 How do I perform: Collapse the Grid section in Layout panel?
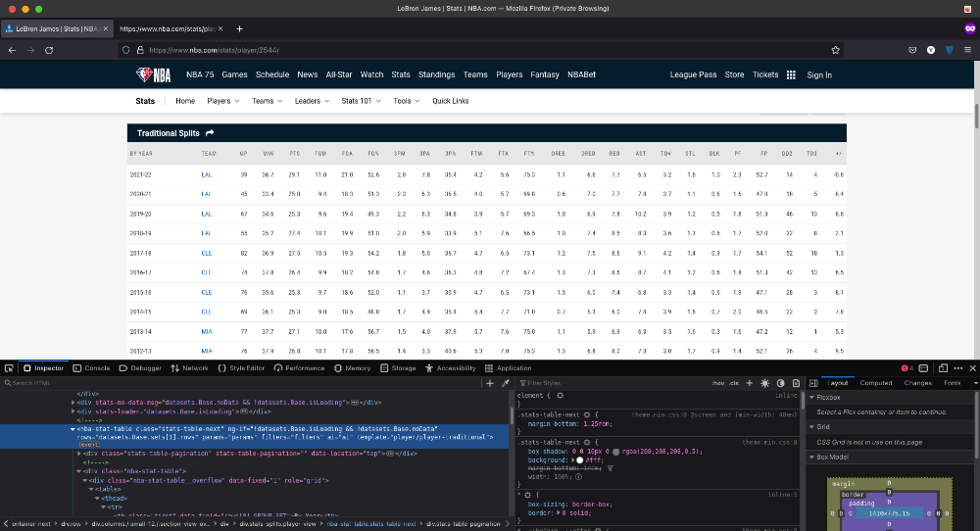pyautogui.click(x=811, y=427)
